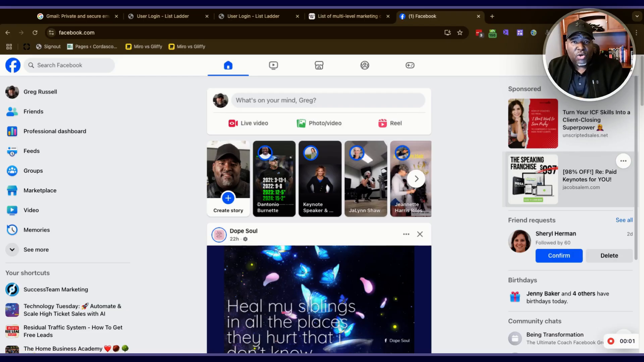
Task: Open the Dope Soul page name link
Action: pyautogui.click(x=244, y=231)
